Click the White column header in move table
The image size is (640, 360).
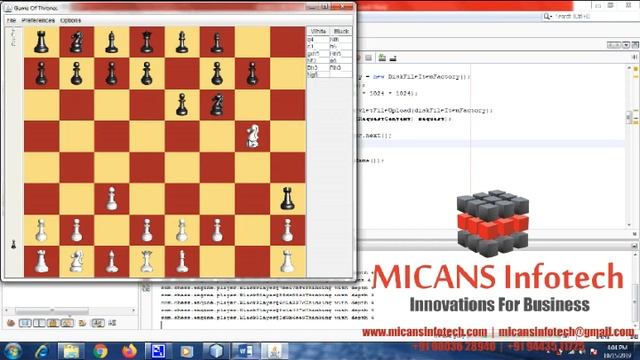318,31
